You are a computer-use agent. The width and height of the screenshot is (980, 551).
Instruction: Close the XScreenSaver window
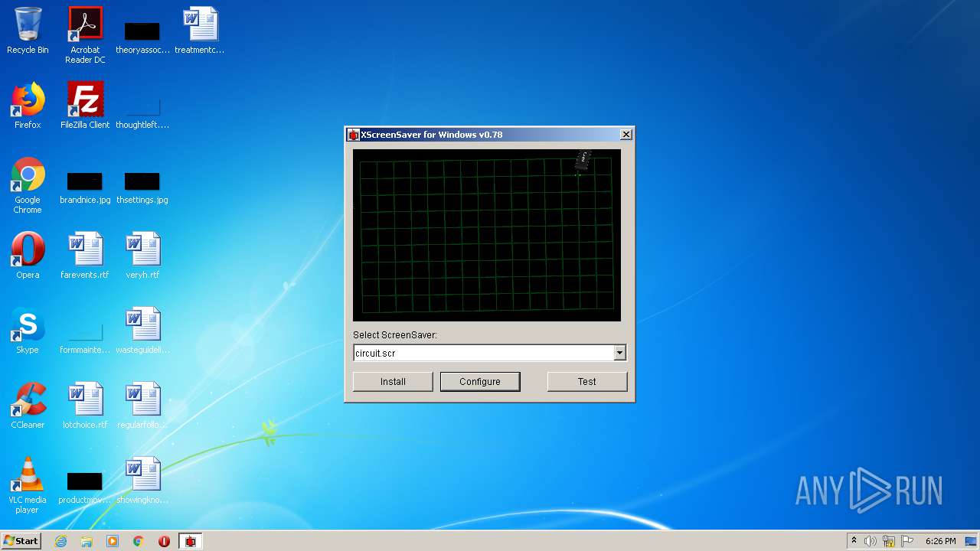pyautogui.click(x=626, y=135)
